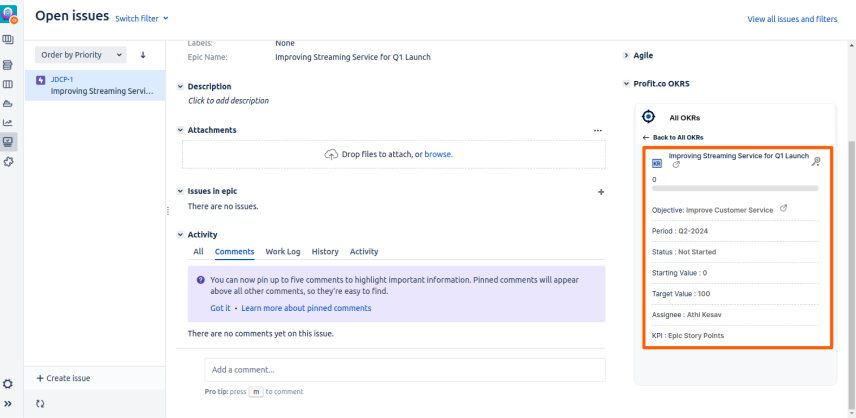856x418 pixels.
Task: Click the KR badge icon in OKR card
Action: [657, 163]
